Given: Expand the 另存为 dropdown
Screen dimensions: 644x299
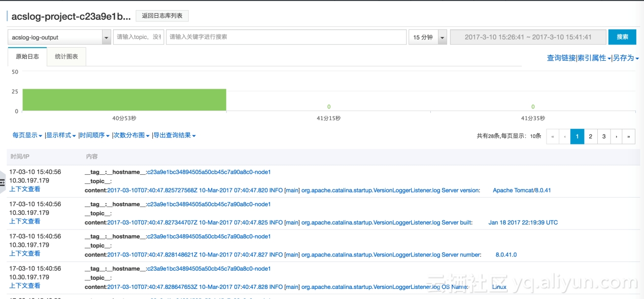Looking at the screenshot, I should tap(626, 58).
